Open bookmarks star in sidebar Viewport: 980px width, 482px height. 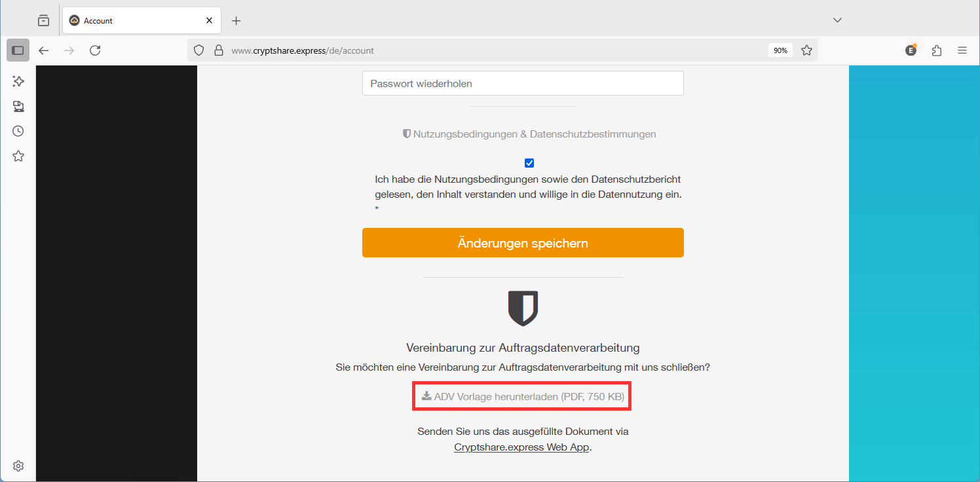(x=18, y=156)
